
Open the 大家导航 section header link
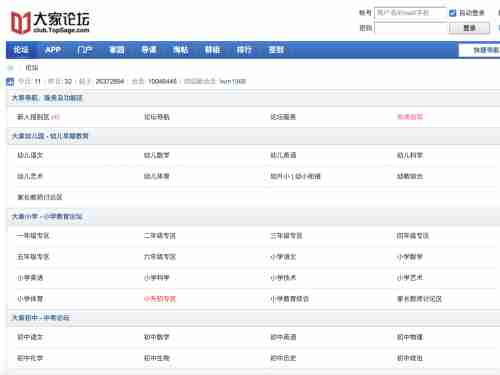point(47,98)
